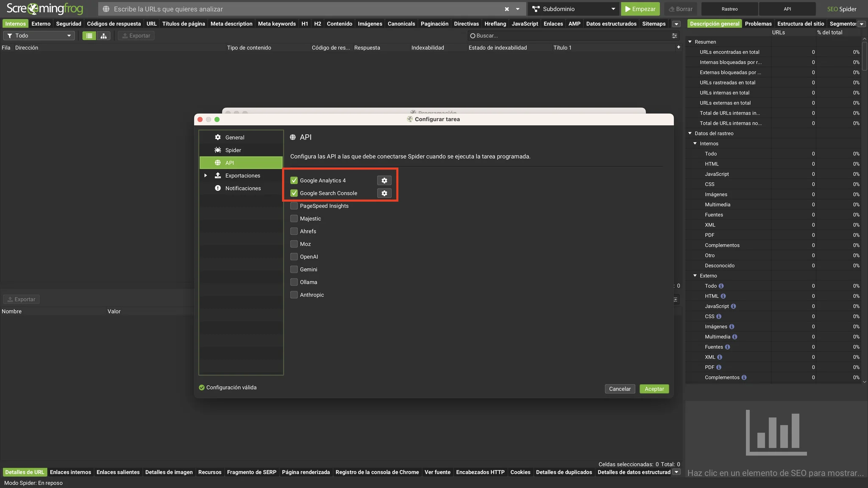Enable Gemini API checkbox

pyautogui.click(x=294, y=269)
